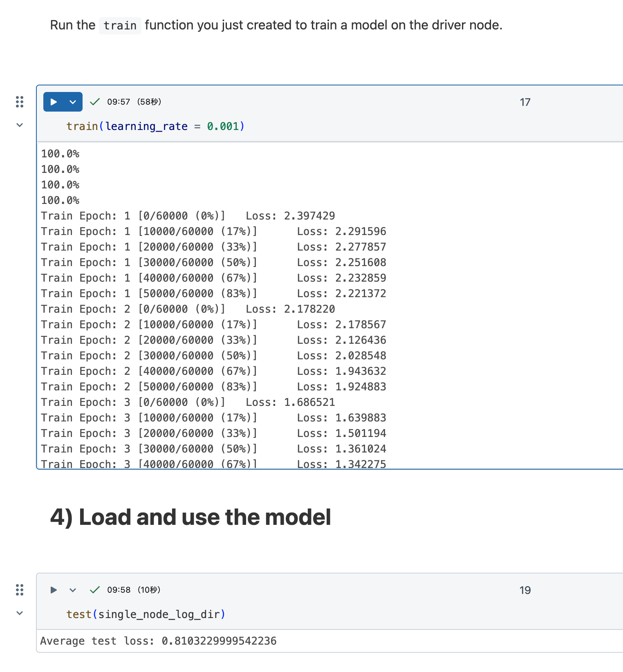Image resolution: width=623 pixels, height=672 pixels.
Task: Click the Average test loss output line
Action: pyautogui.click(x=158, y=641)
